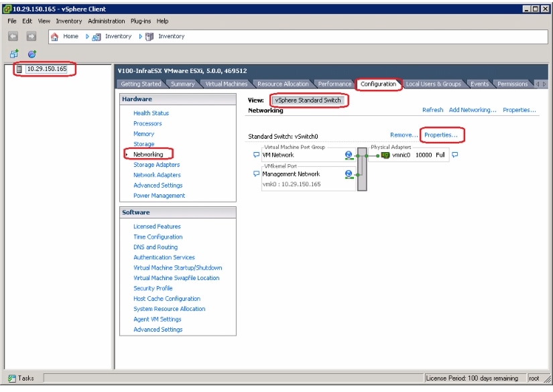Click the top Networking Properties link

point(519,110)
